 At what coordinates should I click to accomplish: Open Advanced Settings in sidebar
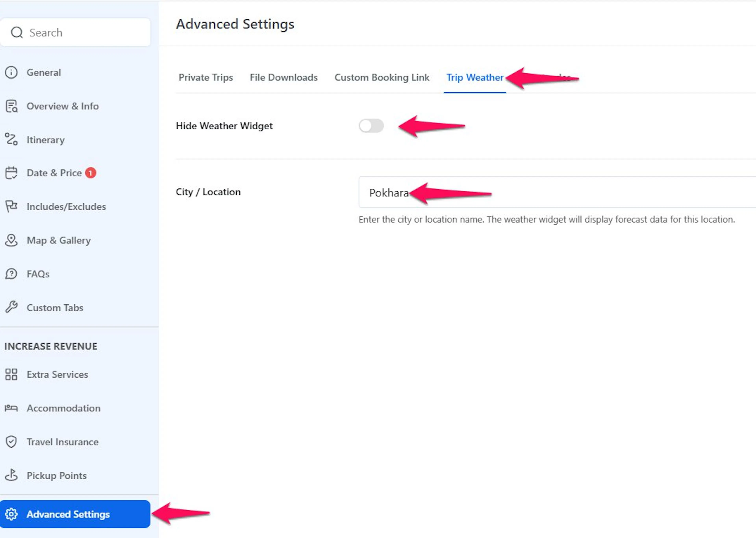(x=75, y=514)
